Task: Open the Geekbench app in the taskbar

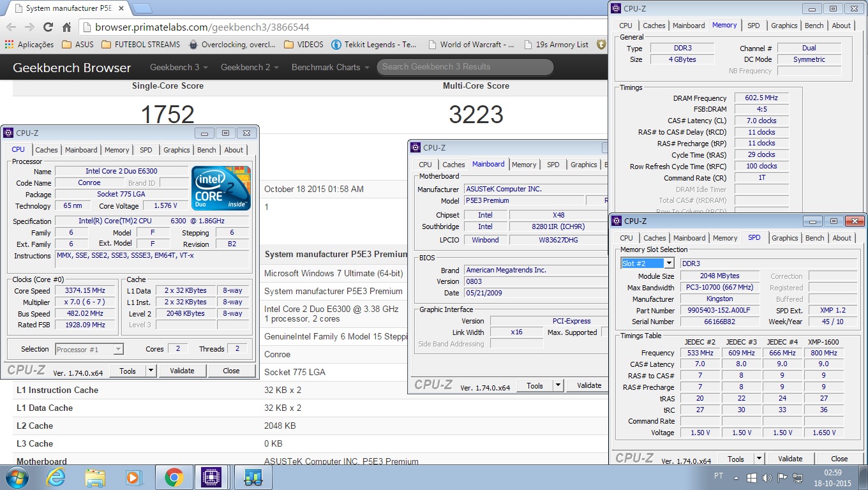Action: tap(253, 477)
